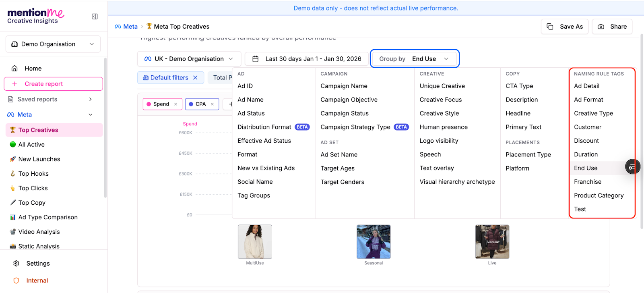The height and width of the screenshot is (293, 644).
Task: Click the page vertical scrollbar
Action: tap(642, 131)
